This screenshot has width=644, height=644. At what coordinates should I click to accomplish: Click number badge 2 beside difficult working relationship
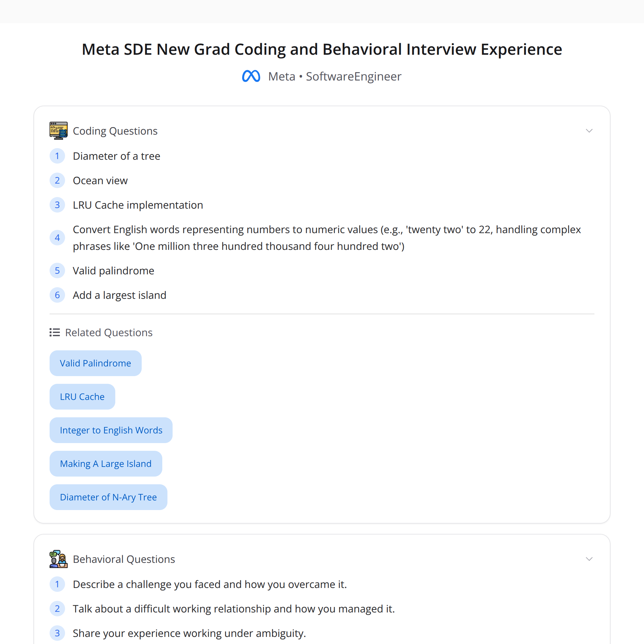click(x=57, y=609)
